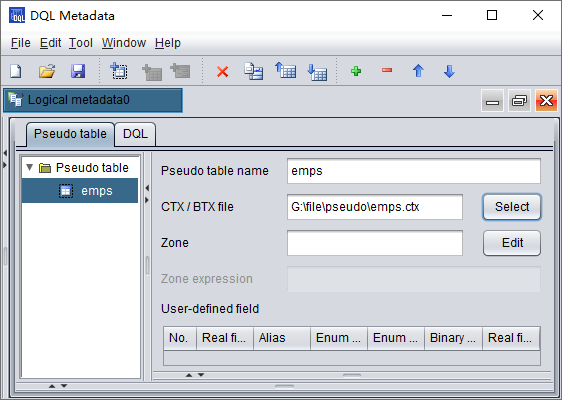Screen dimensions: 562x400
Task: Click the Edit button beside Zone
Action: (512, 243)
